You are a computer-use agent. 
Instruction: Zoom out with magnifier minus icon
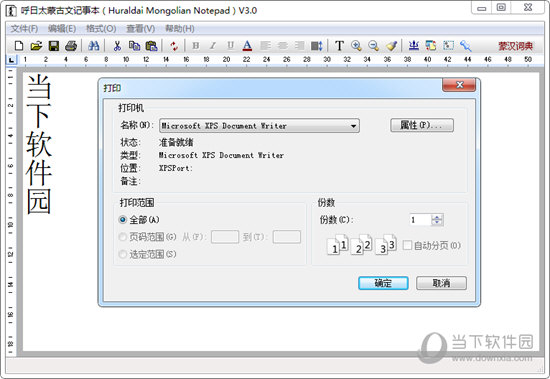point(374,46)
